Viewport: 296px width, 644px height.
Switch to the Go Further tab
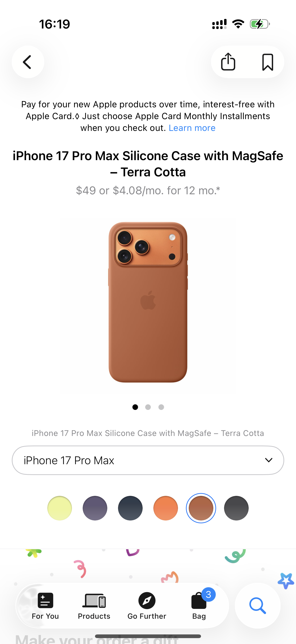[x=147, y=605]
